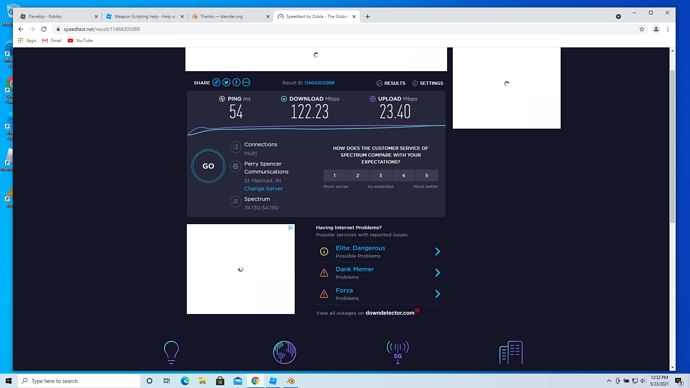690x388 pixels.
Task: Open Gmail bookmark
Action: [x=52, y=40]
